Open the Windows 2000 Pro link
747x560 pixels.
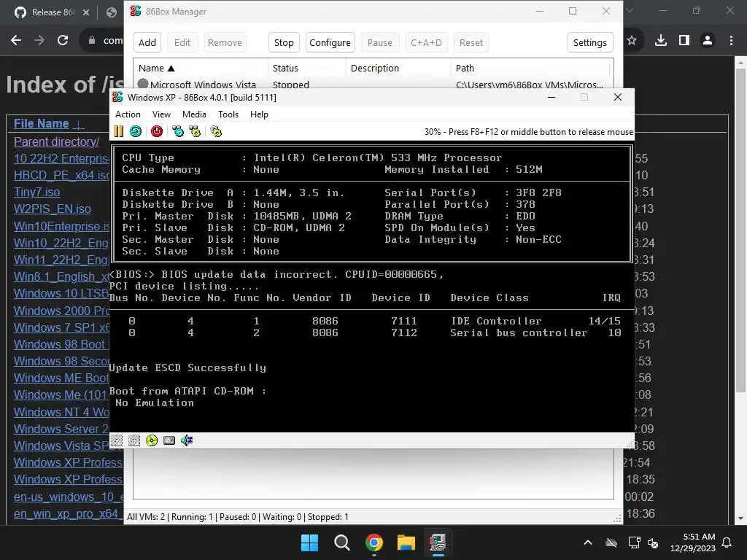(61, 311)
